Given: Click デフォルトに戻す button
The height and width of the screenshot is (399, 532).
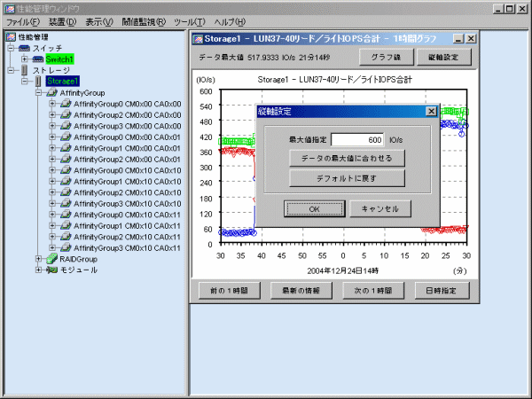Looking at the screenshot, I should coord(347,178).
